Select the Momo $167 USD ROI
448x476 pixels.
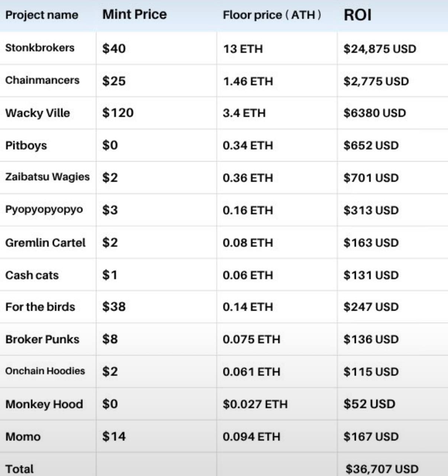point(371,437)
